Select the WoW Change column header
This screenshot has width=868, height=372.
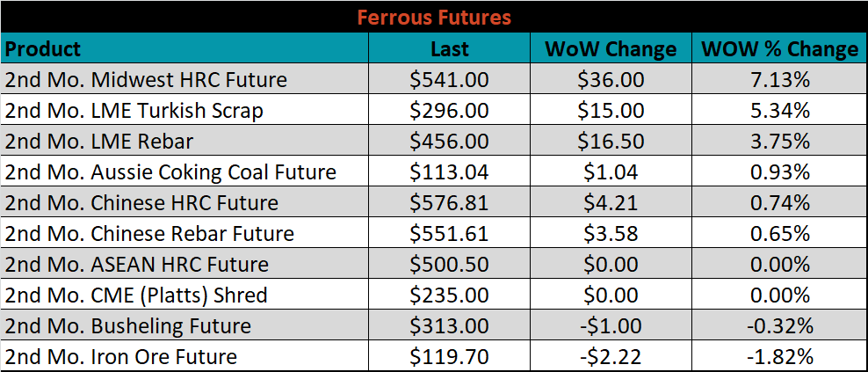(611, 48)
